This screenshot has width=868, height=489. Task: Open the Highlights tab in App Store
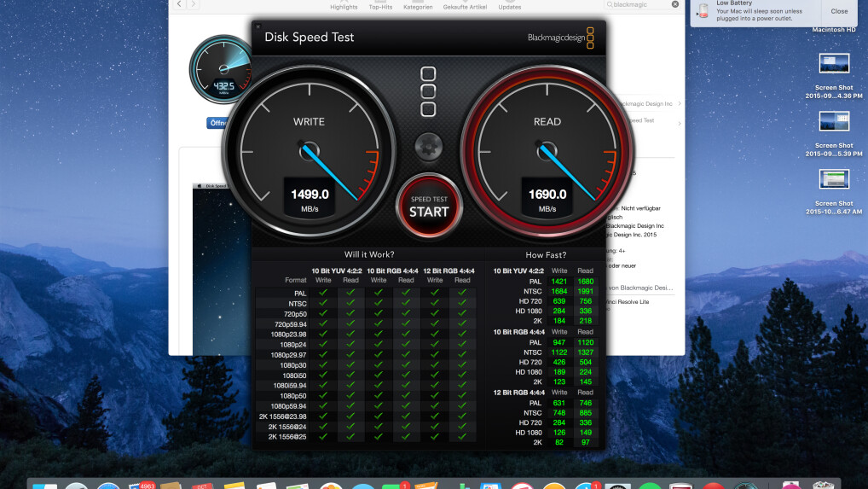click(344, 7)
